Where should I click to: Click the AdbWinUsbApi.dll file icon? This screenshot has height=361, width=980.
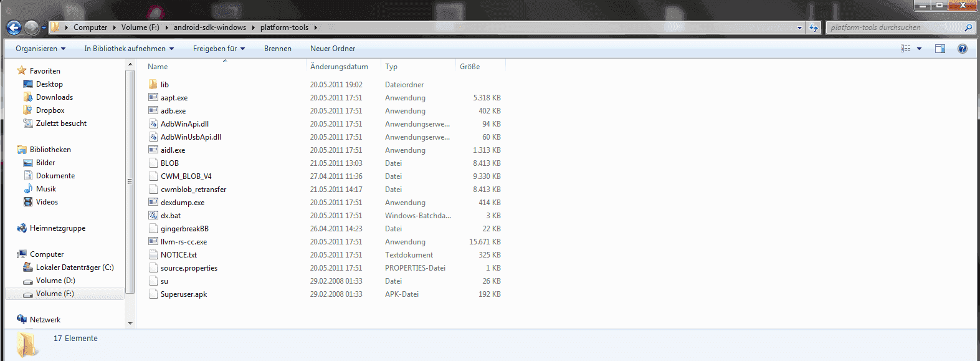point(153,137)
